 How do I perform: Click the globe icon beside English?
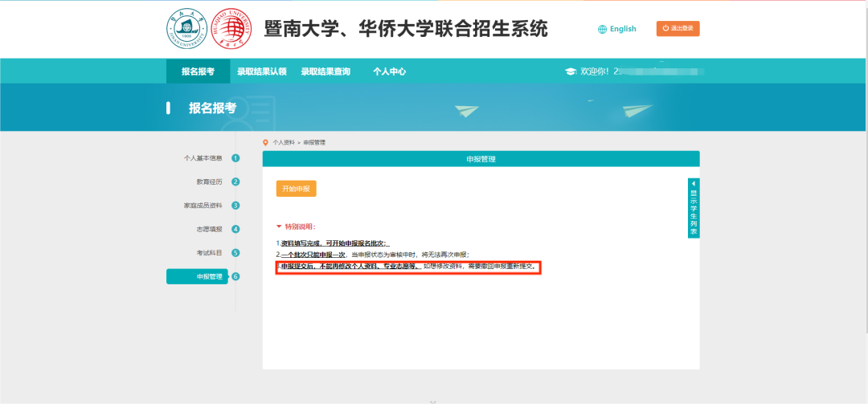tap(602, 30)
